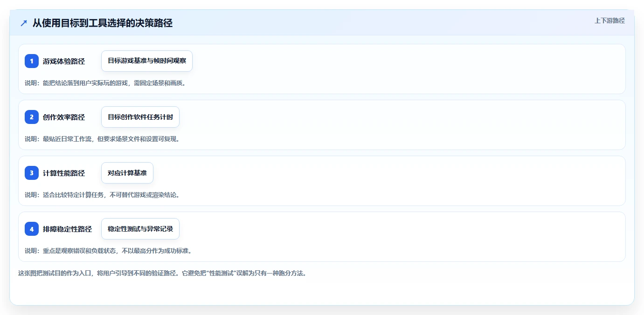Click the summary paragraph starting 这张图把测试目的

coord(162,273)
